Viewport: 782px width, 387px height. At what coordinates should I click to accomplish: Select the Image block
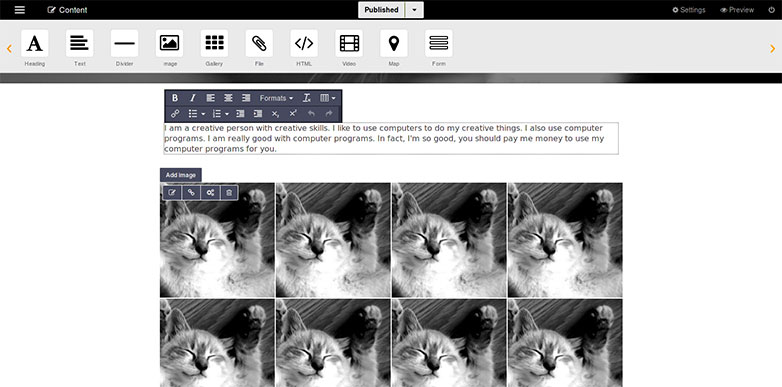click(x=170, y=43)
